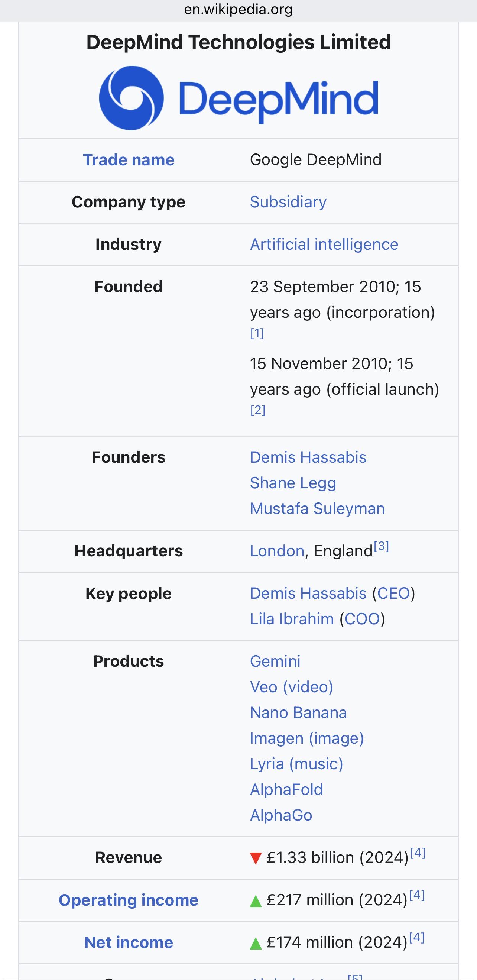Click the red revenue decrease arrow
Viewport: 477px width, 980px height.
point(256,858)
